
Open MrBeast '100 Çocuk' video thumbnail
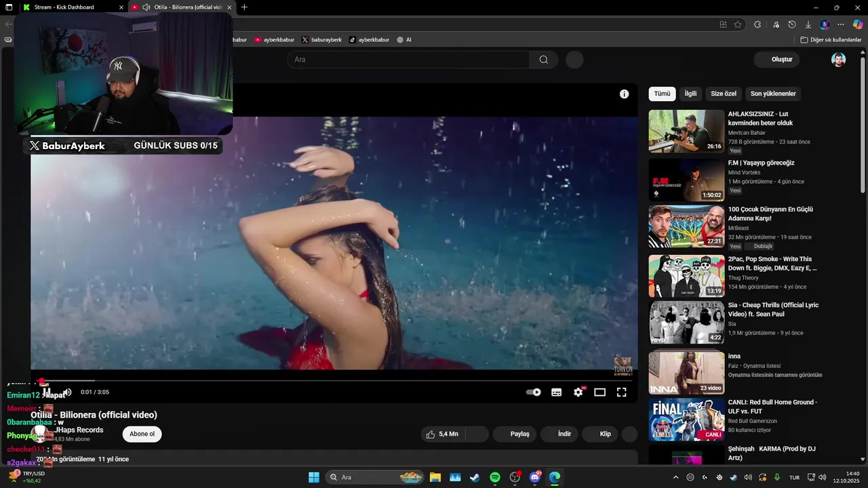[x=686, y=226]
